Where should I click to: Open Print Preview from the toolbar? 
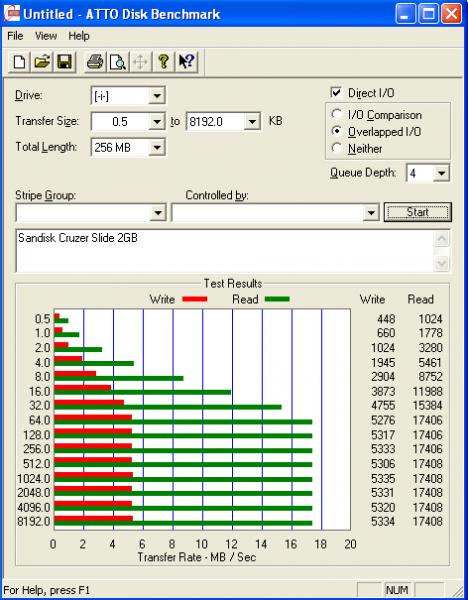click(x=117, y=62)
